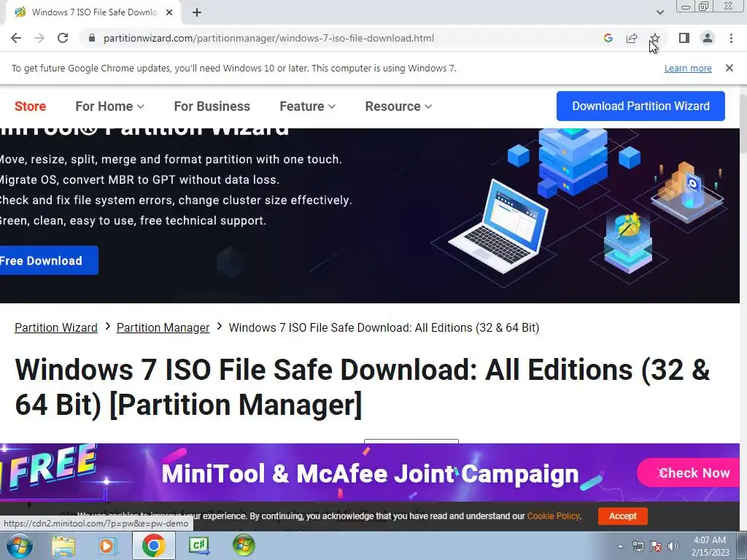The width and height of the screenshot is (747, 560).
Task: Open the Learn more link
Action: tap(688, 68)
